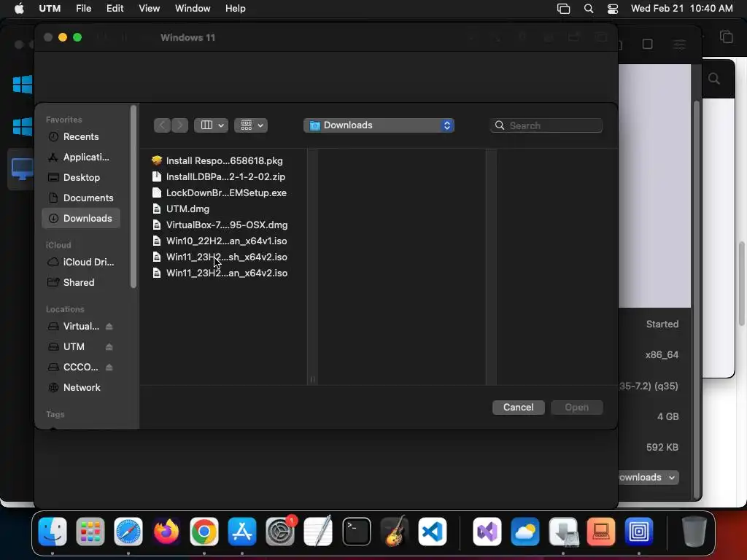Screen dimensions: 747x560
Task: Open Trash from the Dock
Action: click(694, 532)
